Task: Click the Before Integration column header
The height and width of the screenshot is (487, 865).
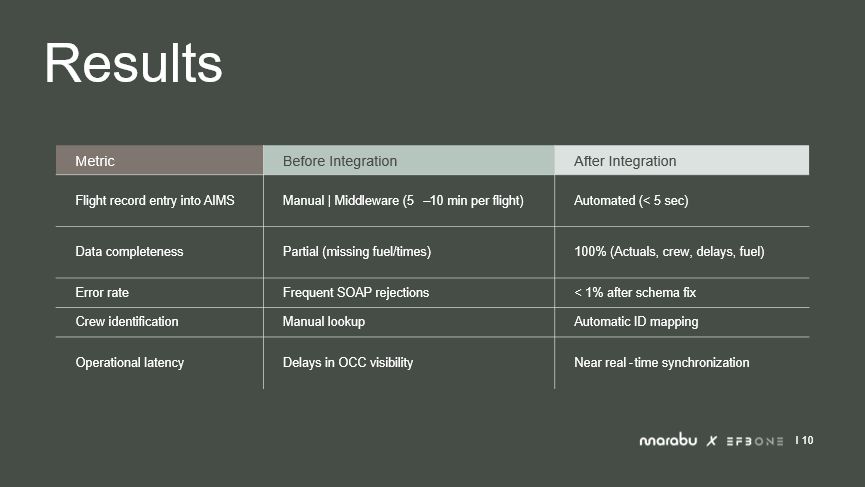Action: pos(340,161)
